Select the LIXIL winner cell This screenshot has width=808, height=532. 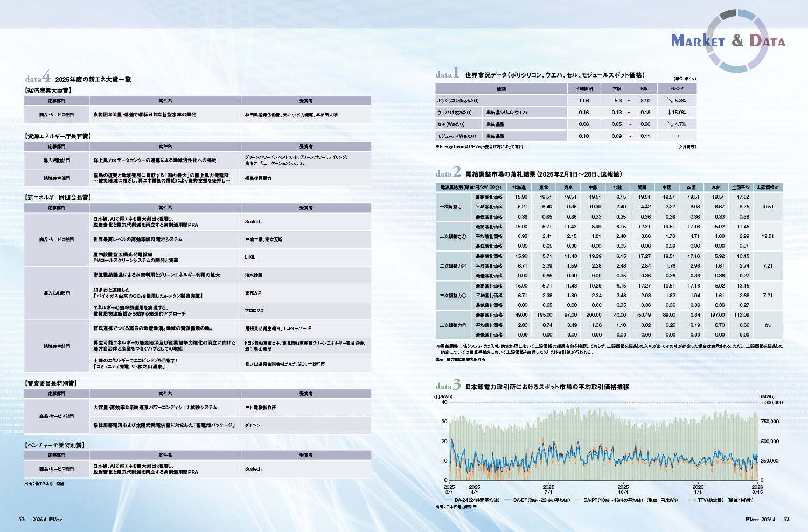click(250, 257)
